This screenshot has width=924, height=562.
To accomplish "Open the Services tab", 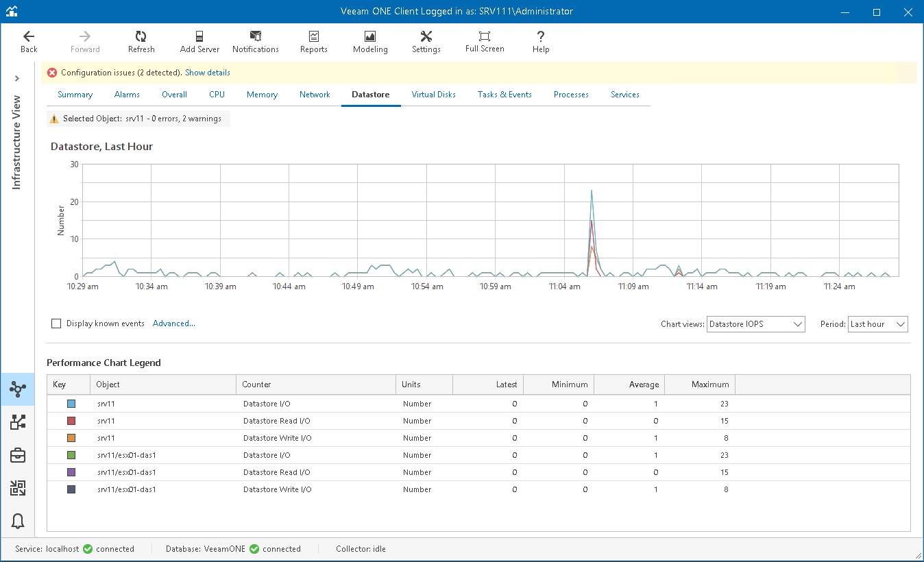I will pyautogui.click(x=625, y=95).
